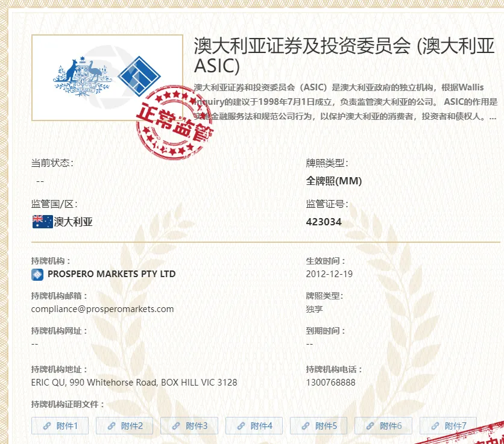The width and height of the screenshot is (504, 444).
Task: Open PROSPERO MARKETS PTY LTD institution link
Action: (112, 274)
